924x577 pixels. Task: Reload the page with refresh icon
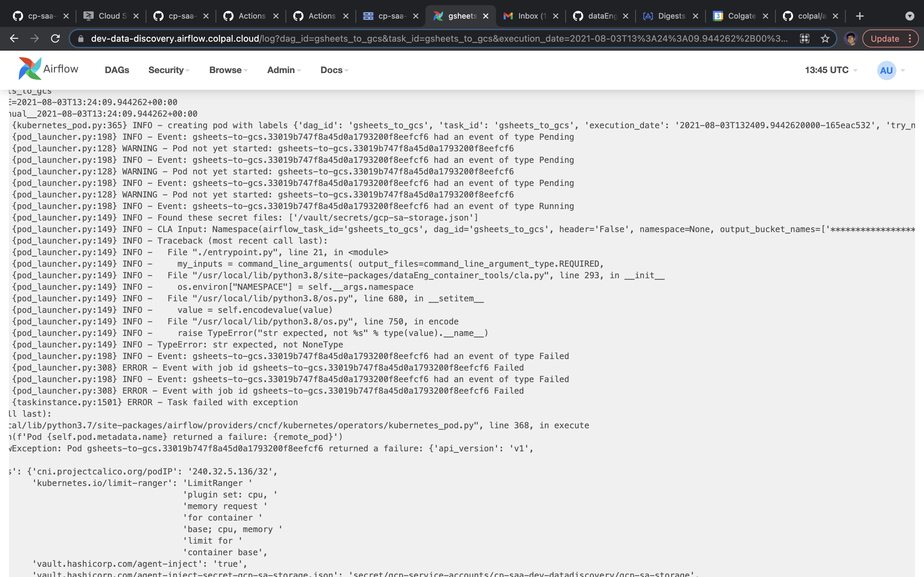(x=56, y=38)
